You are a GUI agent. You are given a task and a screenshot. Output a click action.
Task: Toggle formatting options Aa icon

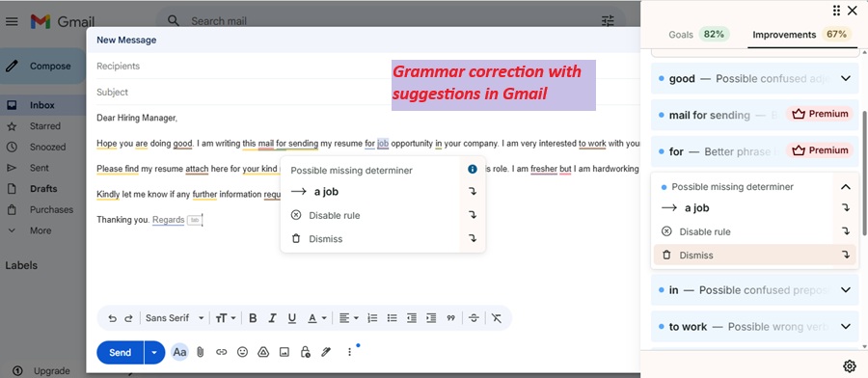[179, 352]
